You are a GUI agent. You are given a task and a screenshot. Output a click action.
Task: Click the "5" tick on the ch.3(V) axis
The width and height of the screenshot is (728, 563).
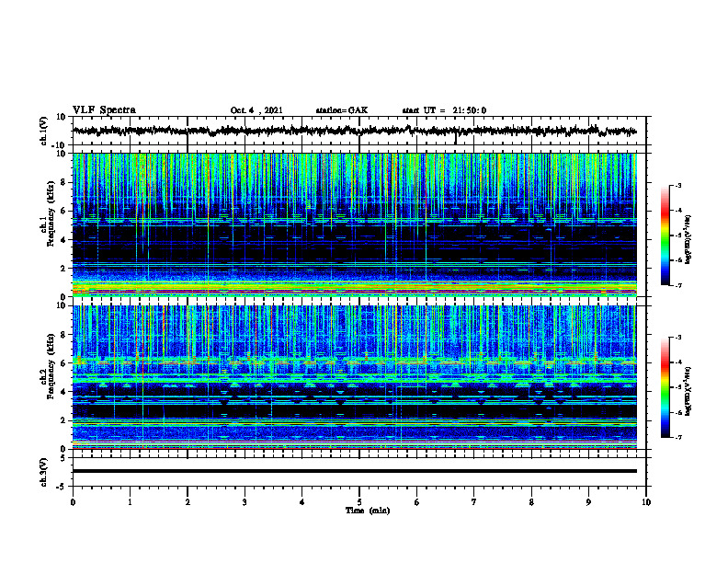pyautogui.click(x=64, y=458)
